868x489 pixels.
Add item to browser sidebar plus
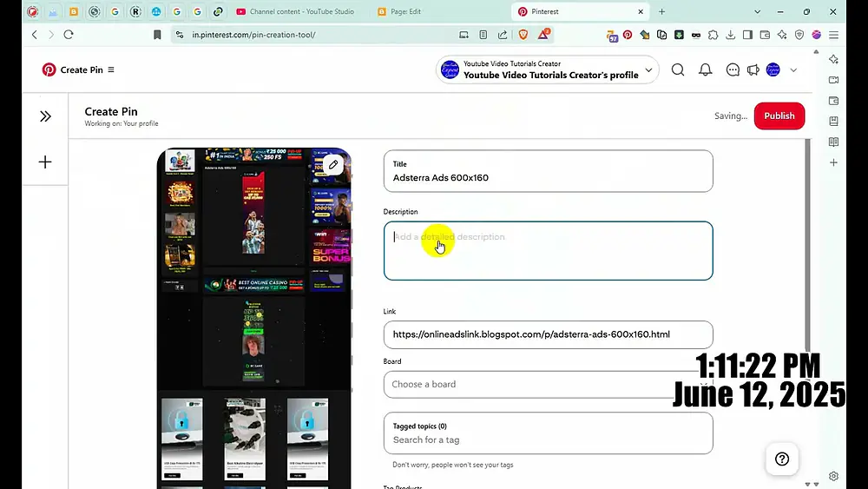[x=833, y=162]
